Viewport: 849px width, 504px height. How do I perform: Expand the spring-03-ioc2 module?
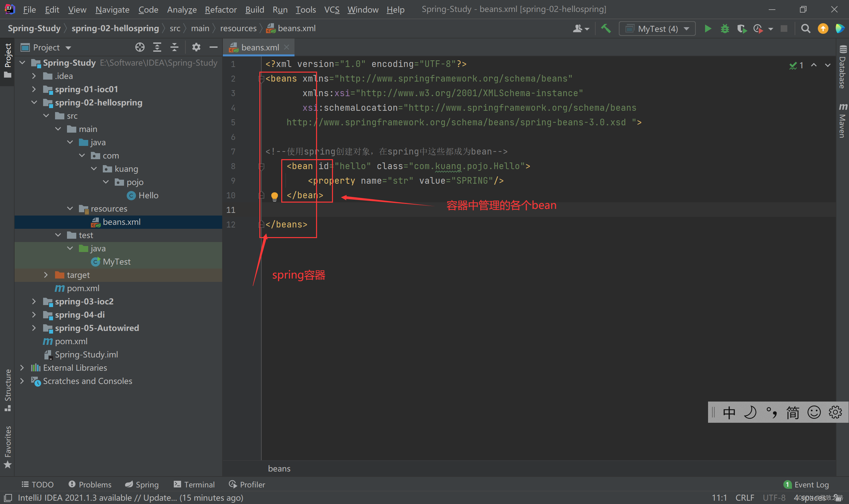[33, 301]
